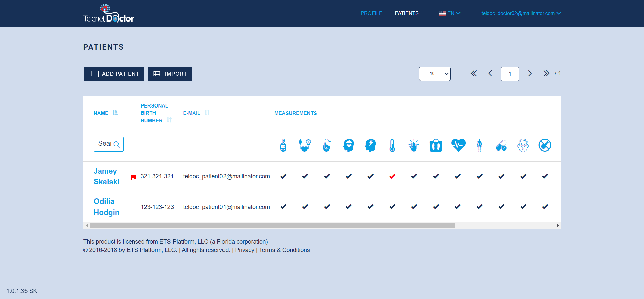Go to the Profile menu item
The image size is (644, 299).
click(x=371, y=13)
